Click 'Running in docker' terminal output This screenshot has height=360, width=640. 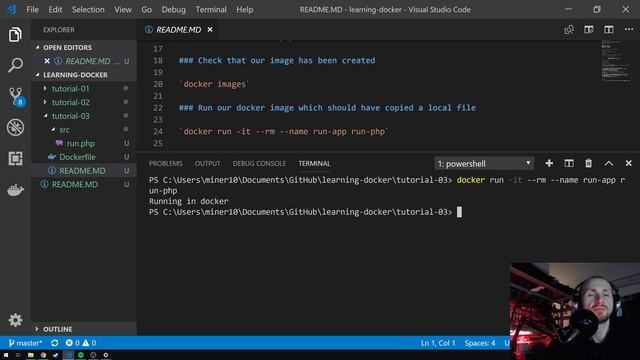[189, 201]
